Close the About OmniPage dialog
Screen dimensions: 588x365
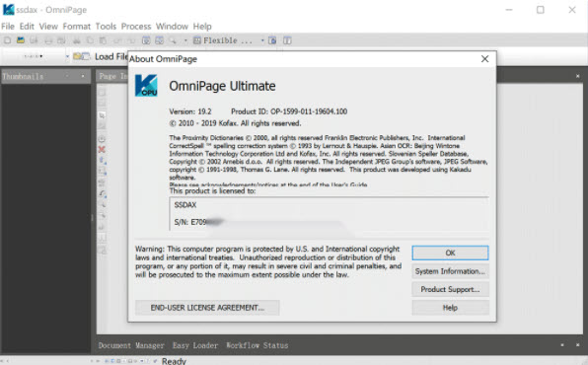tap(484, 59)
